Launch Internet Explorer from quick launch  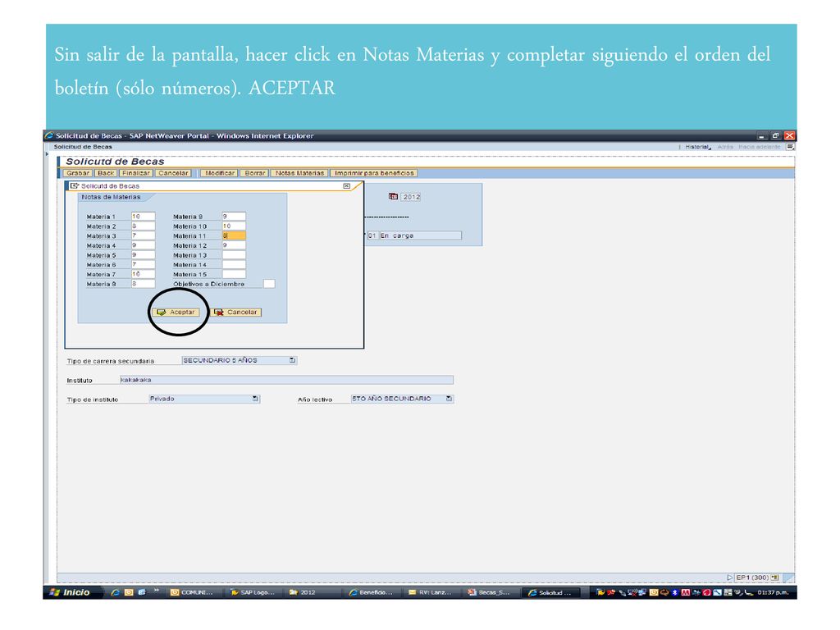[x=115, y=592]
